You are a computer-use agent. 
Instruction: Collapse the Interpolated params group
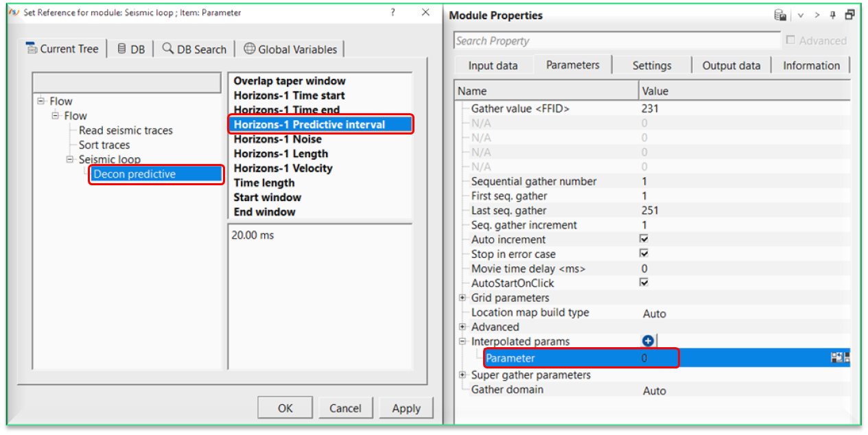pos(462,341)
